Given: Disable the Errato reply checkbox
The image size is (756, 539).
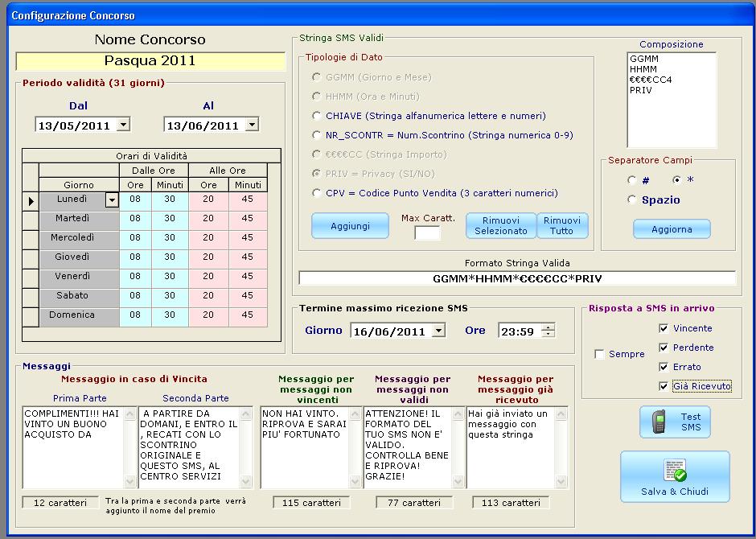Looking at the screenshot, I should [664, 367].
